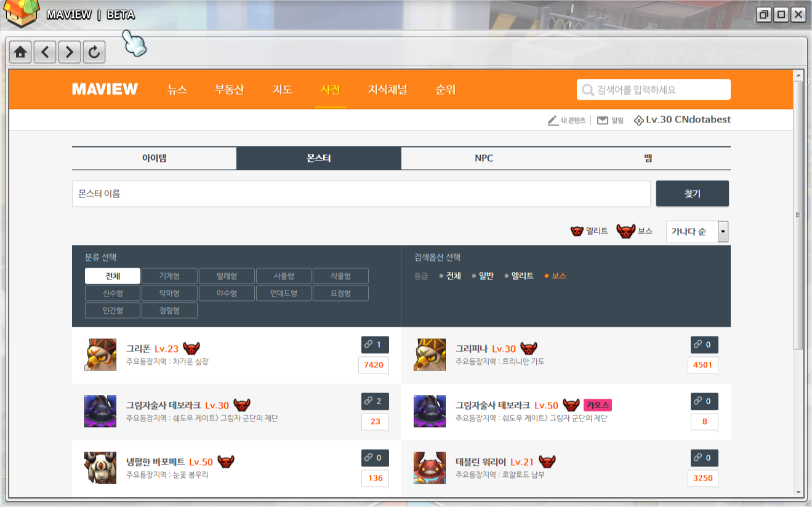
Task: Select the 엘리트 grade radio option
Action: pyautogui.click(x=519, y=276)
